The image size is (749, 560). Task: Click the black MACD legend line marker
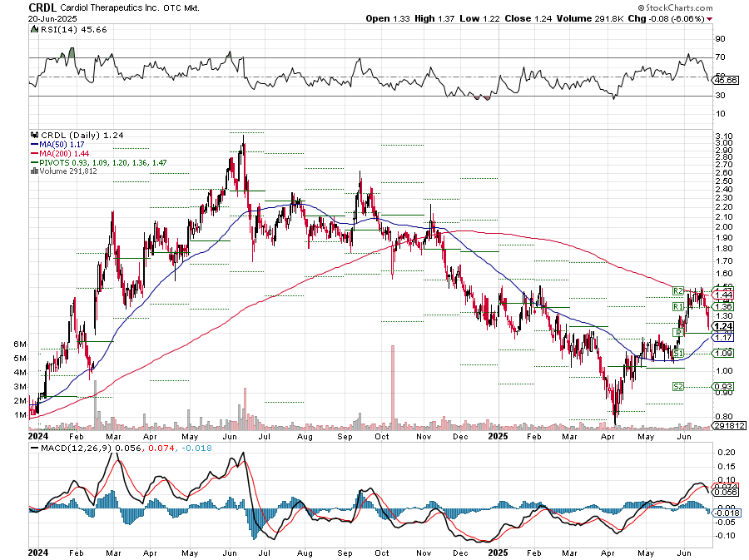point(34,448)
